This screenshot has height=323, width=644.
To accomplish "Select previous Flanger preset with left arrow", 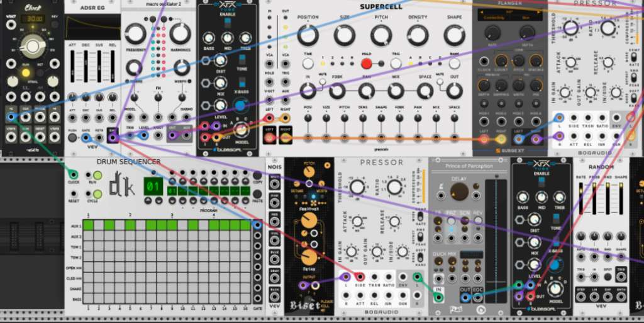I will 480,13.
